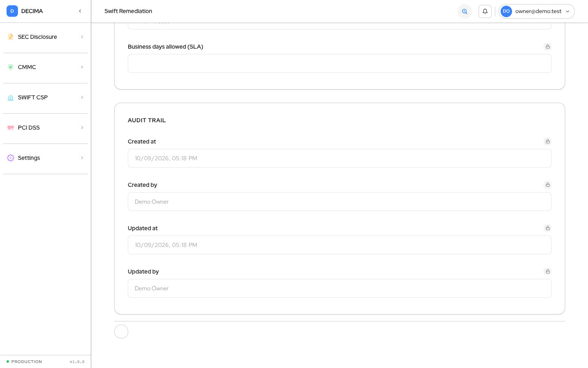Click the round button below Audit Trail
Viewport: 588px width, 368px height.
click(x=121, y=332)
